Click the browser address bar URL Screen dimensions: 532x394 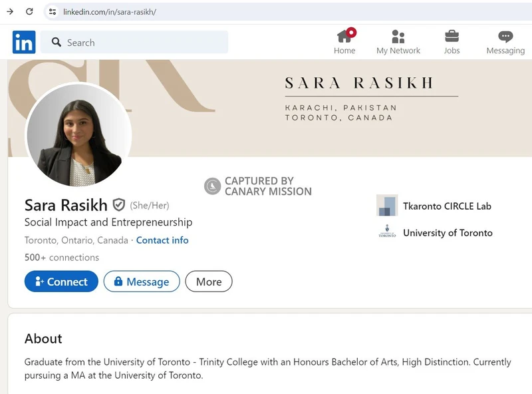(x=110, y=12)
